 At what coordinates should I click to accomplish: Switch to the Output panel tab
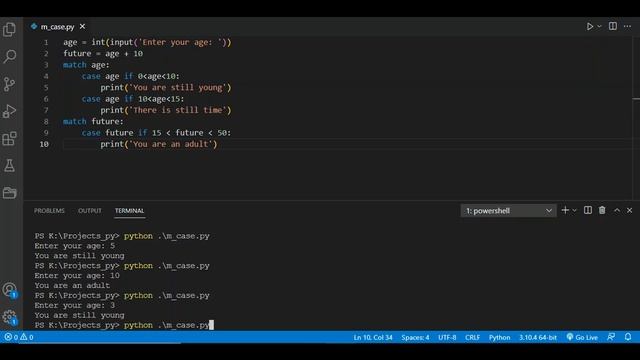click(x=90, y=211)
